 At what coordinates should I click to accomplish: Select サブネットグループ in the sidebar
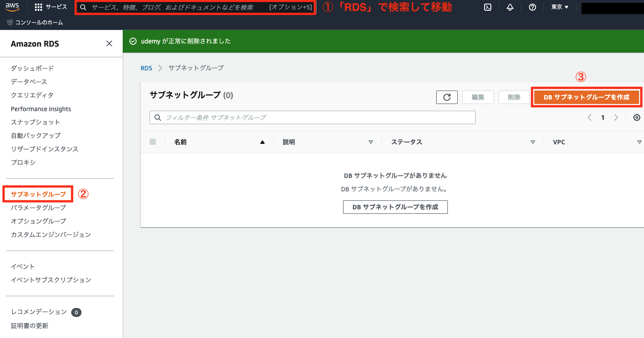38,194
